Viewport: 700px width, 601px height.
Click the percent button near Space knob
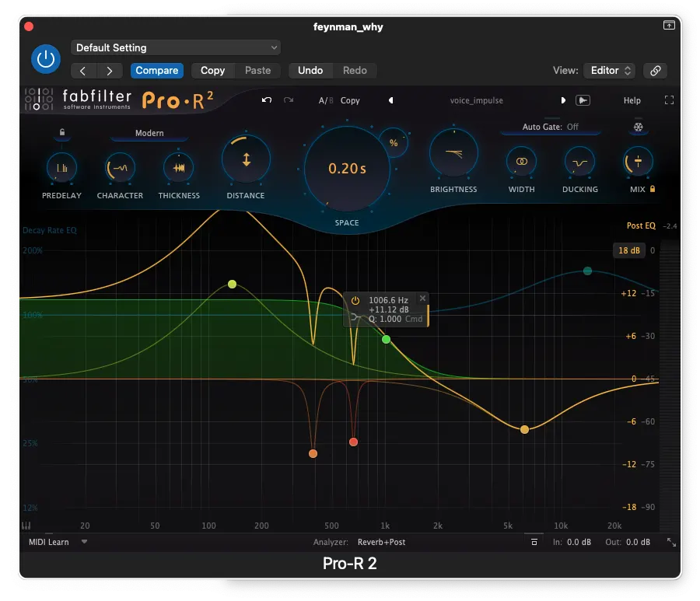point(394,143)
